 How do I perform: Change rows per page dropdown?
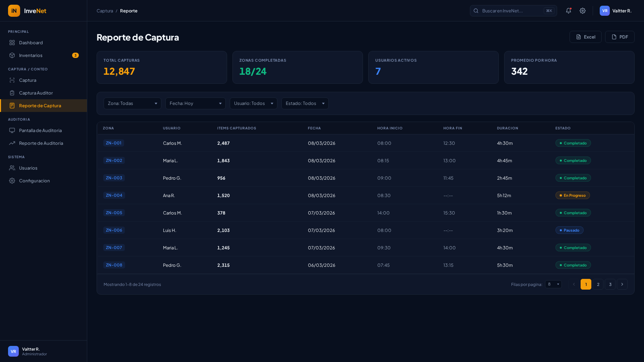point(553,284)
